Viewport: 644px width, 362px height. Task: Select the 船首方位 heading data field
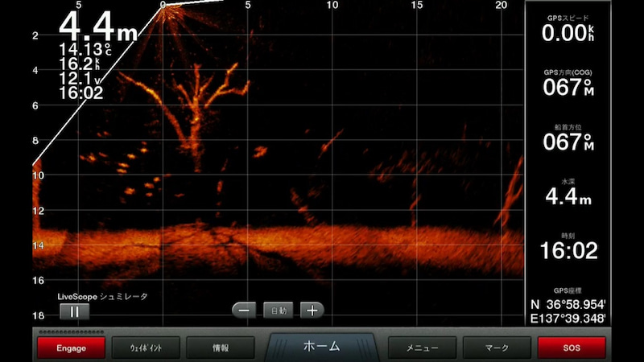[x=568, y=138]
